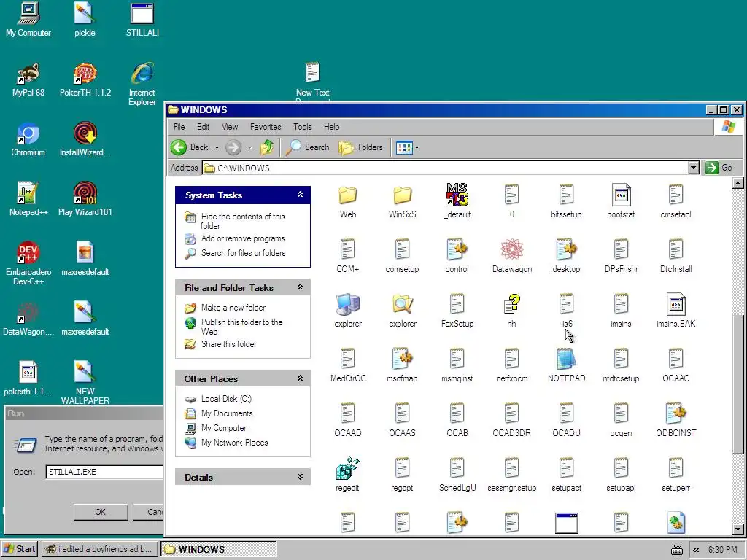This screenshot has width=747, height=560.
Task: Expand hidden system tray icons chevron
Action: pyautogui.click(x=696, y=550)
